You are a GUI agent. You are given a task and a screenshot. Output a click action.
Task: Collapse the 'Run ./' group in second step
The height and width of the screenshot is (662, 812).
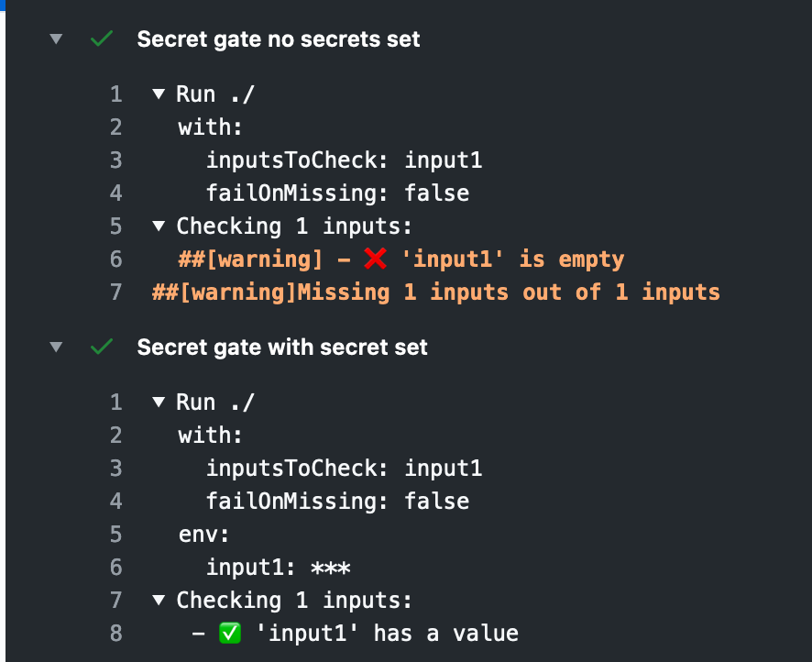(x=159, y=402)
